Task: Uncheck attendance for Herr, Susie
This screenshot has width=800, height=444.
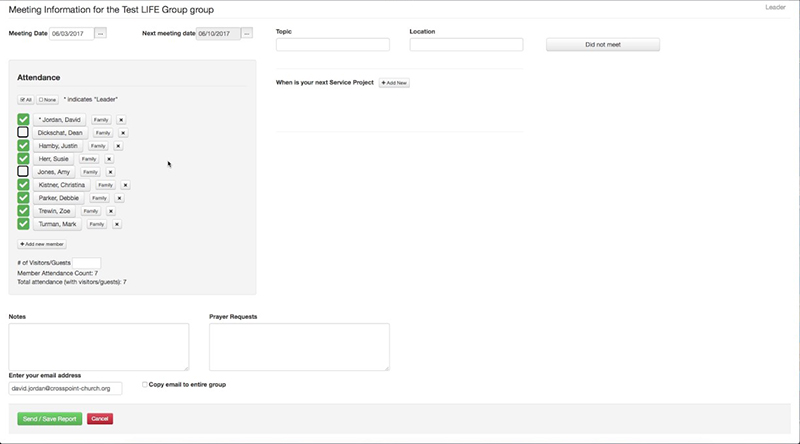Action: [23, 159]
